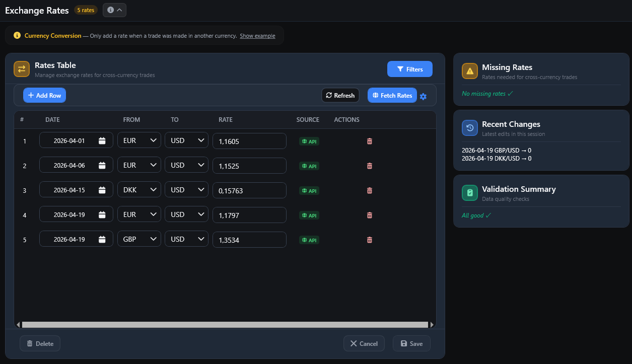Open the TO currency dropdown in row 5
Screen dimensions: 632x364
pyautogui.click(x=186, y=239)
